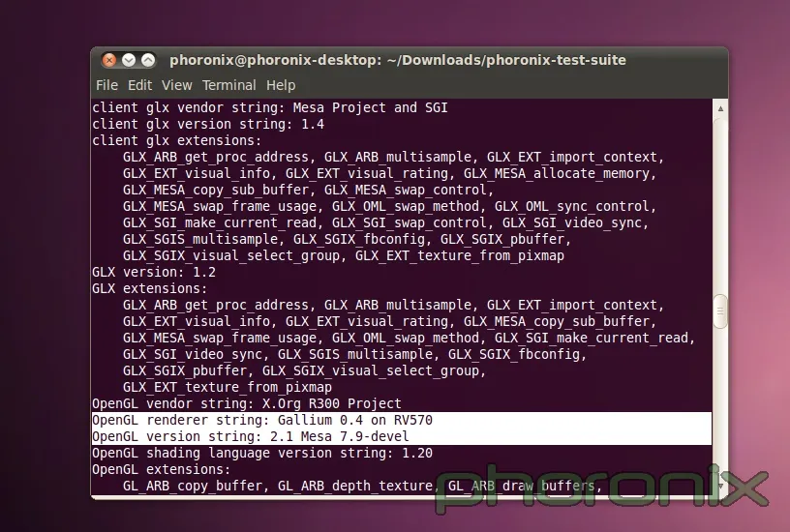Open the File menu
The image size is (790, 532).
[106, 85]
